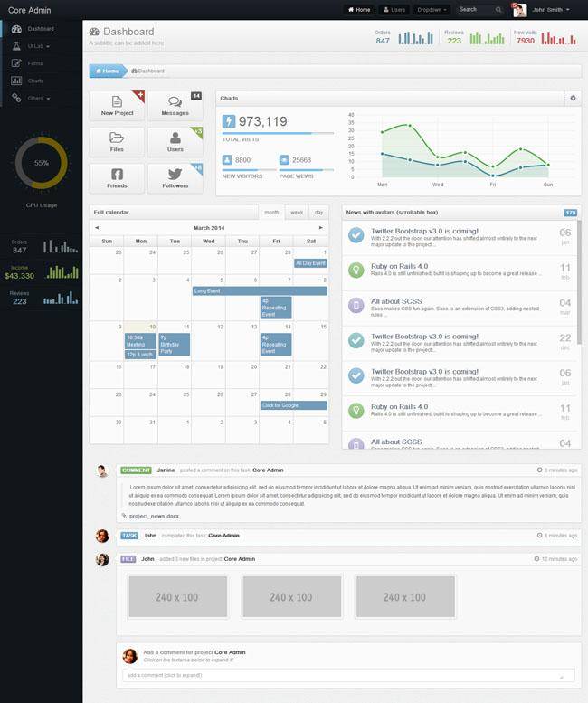The image size is (588, 703).
Task: Expand the UI Lab sidebar menu
Action: (38, 46)
